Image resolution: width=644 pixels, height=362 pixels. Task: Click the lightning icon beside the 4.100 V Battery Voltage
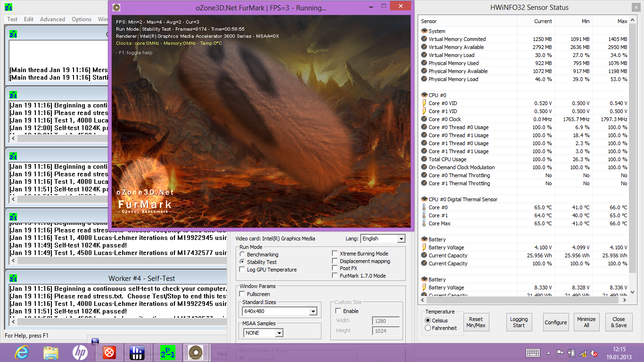tap(424, 247)
